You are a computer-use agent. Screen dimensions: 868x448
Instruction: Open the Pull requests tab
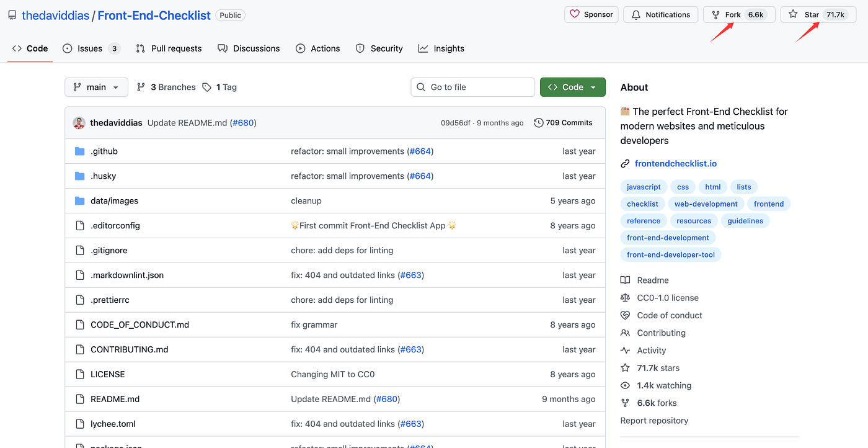tap(169, 48)
